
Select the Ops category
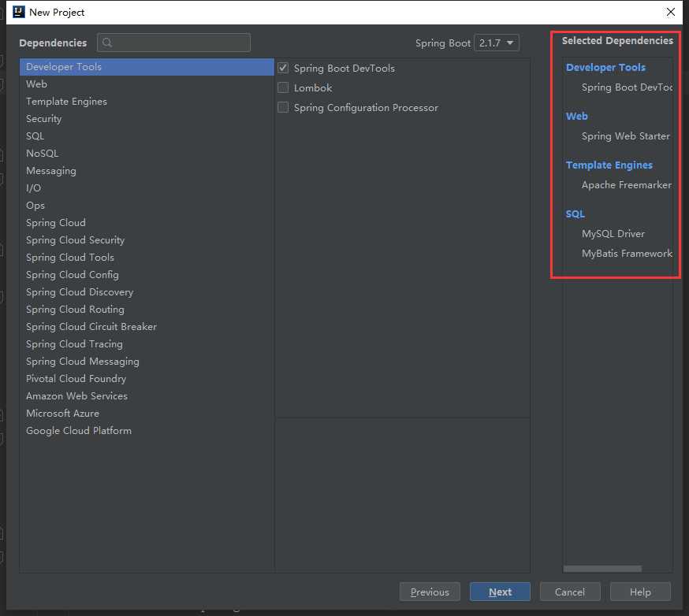(x=147, y=206)
